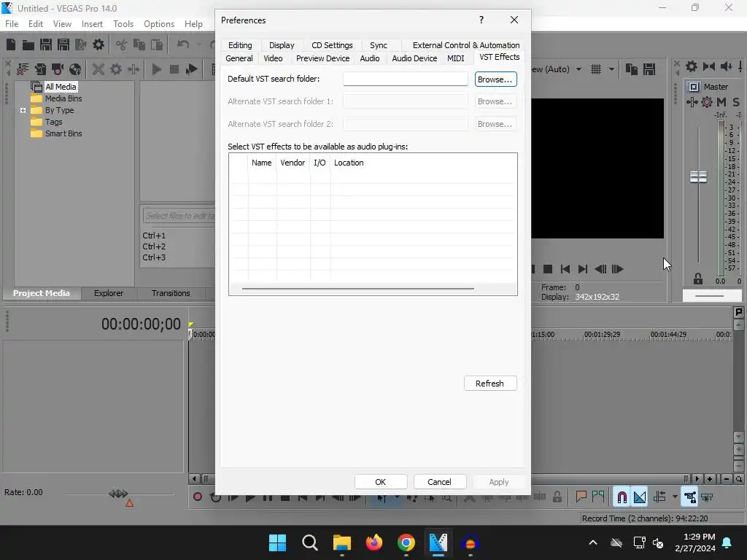Click the Record button in transport bar

197,497
